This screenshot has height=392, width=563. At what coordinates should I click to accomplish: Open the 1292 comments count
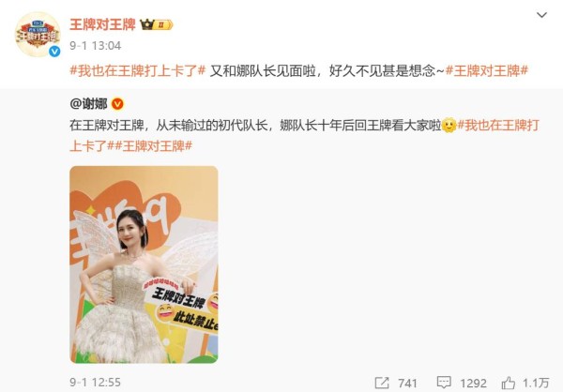click(473, 383)
